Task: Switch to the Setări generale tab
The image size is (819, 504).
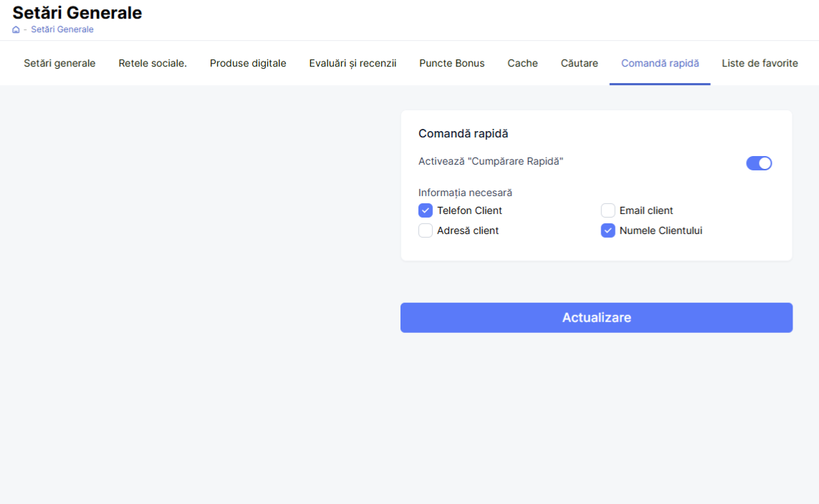Action: [59, 63]
